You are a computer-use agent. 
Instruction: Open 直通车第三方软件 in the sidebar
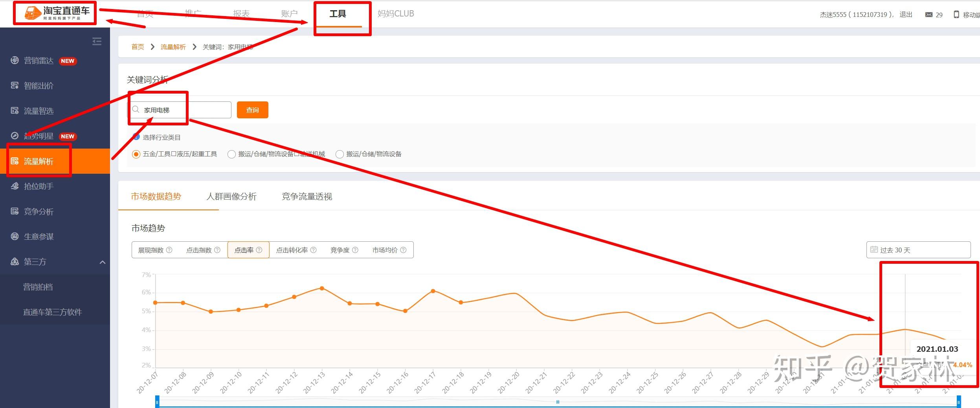coord(52,312)
